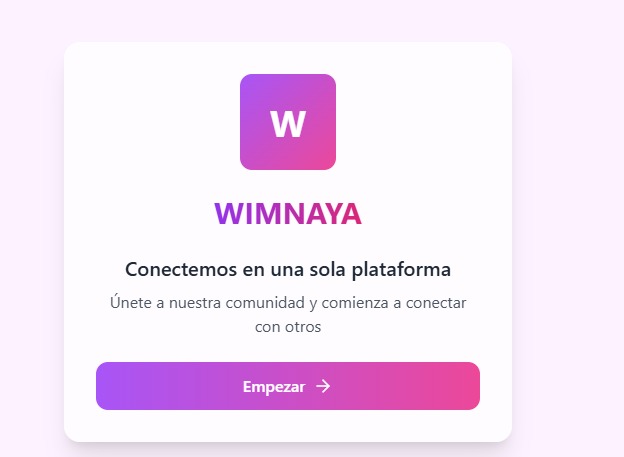Screen dimensions: 624x457
Task: Click the gradient W logo tile
Action: point(288,122)
